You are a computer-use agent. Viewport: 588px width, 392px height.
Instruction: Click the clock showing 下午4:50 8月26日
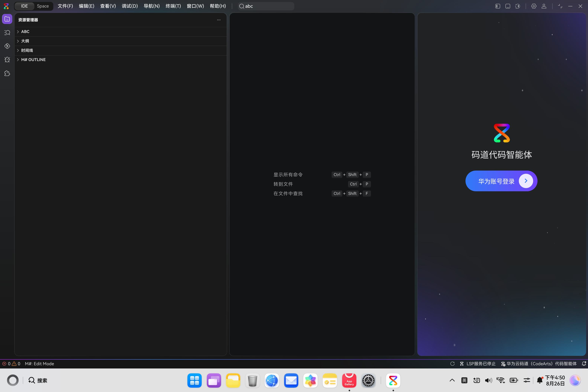555,381
